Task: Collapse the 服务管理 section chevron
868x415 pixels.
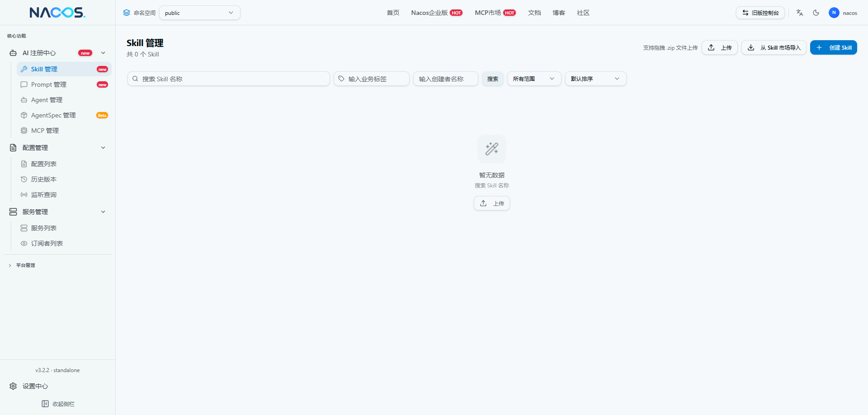Action: 103,212
